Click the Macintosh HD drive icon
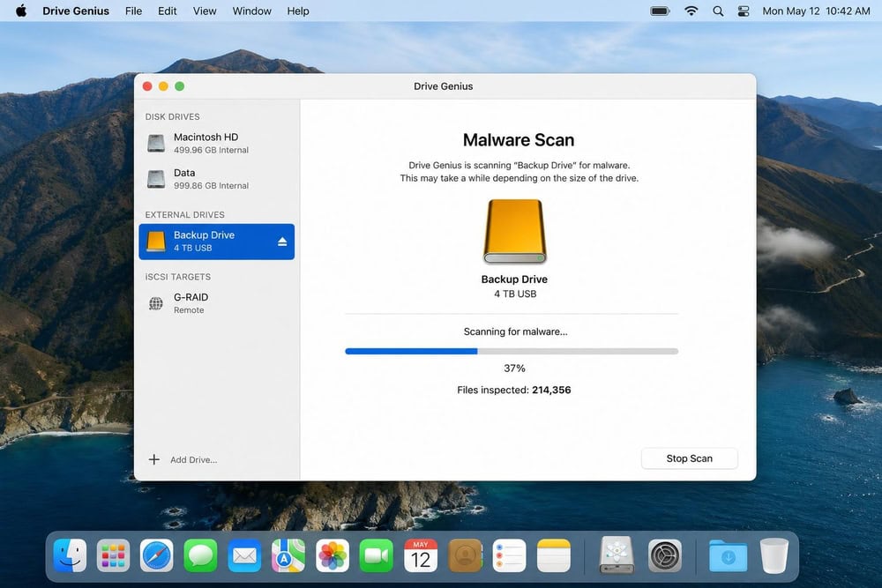The width and height of the screenshot is (882, 588). click(x=156, y=143)
